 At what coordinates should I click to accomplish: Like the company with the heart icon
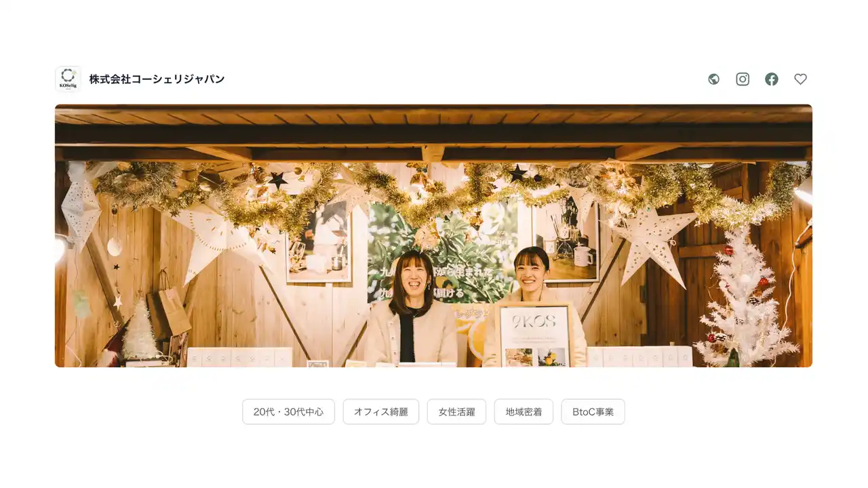click(801, 79)
